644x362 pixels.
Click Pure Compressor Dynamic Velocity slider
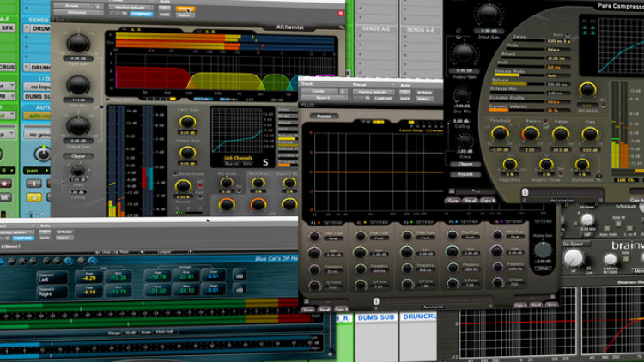tap(517, 110)
